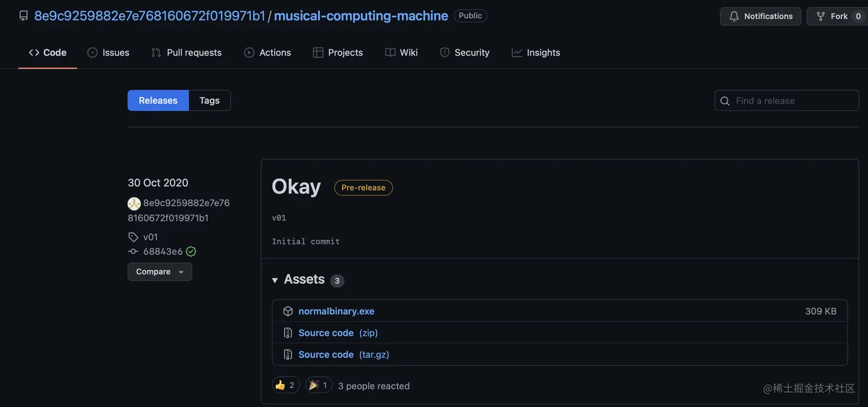Click the 3 people reacted text

pos(374,386)
